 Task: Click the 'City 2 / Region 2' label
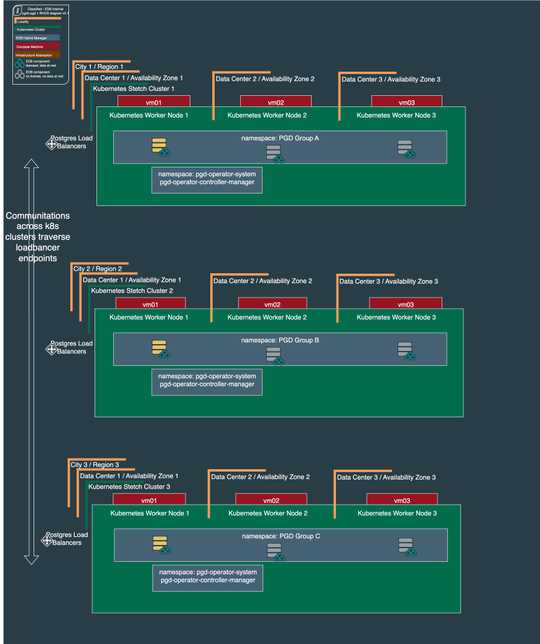point(97,269)
